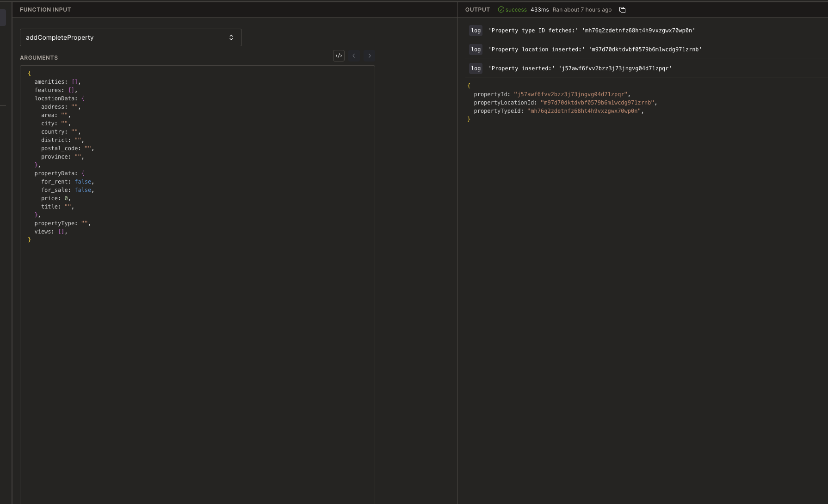Click the price: 0 argument line

coord(56,198)
